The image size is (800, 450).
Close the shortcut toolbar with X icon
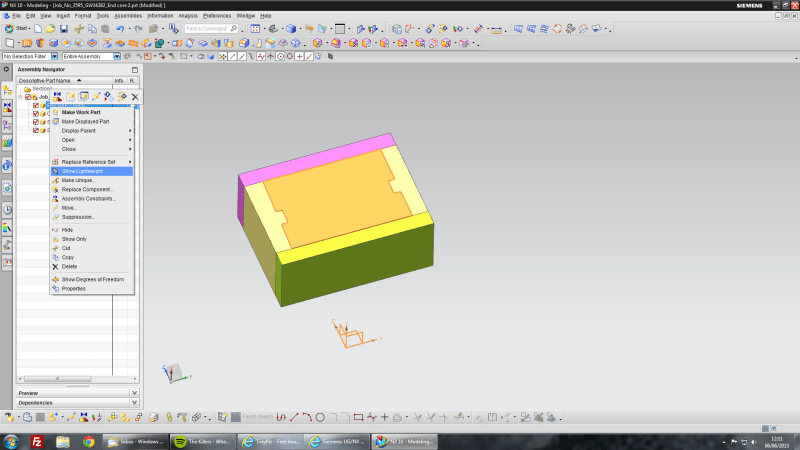135,96
